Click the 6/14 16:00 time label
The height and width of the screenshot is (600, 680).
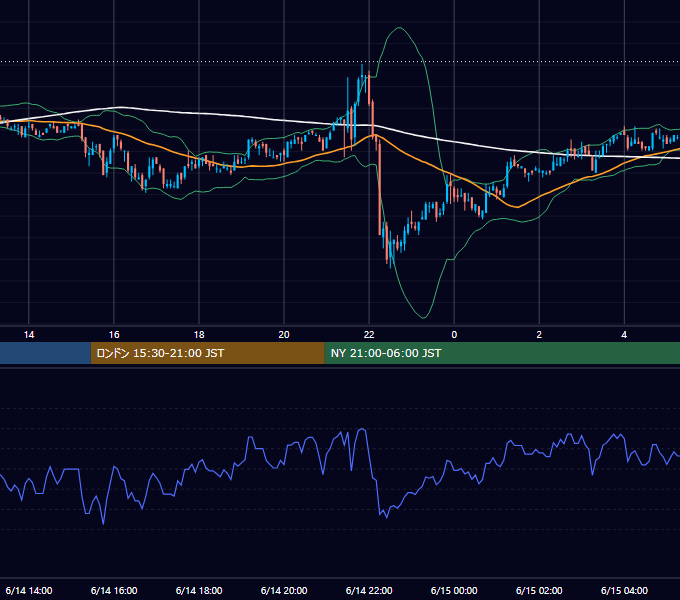pyautogui.click(x=114, y=590)
